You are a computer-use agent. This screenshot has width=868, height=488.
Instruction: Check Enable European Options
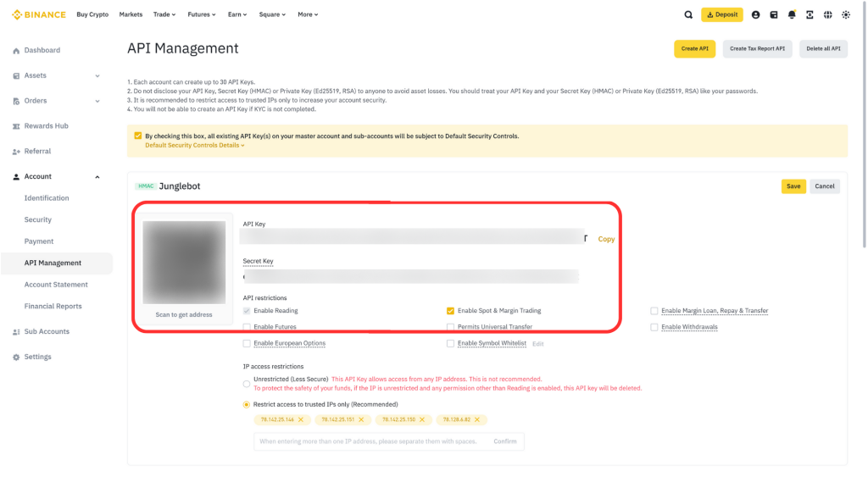[x=247, y=344]
